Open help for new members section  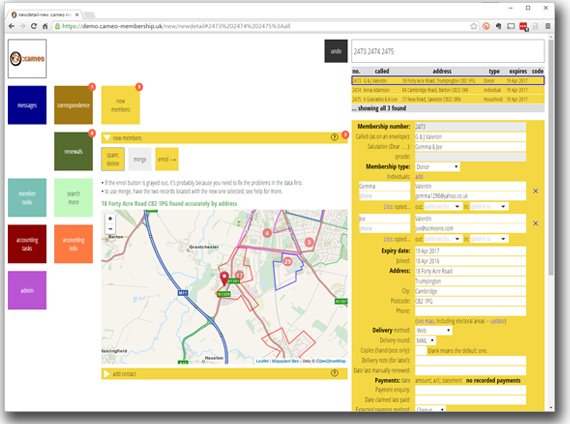[334, 137]
